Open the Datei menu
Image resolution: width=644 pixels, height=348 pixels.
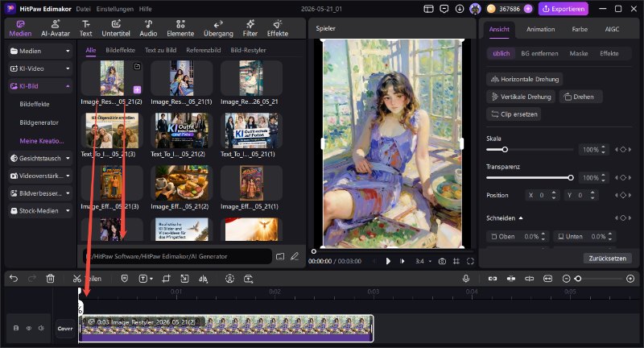click(x=84, y=9)
